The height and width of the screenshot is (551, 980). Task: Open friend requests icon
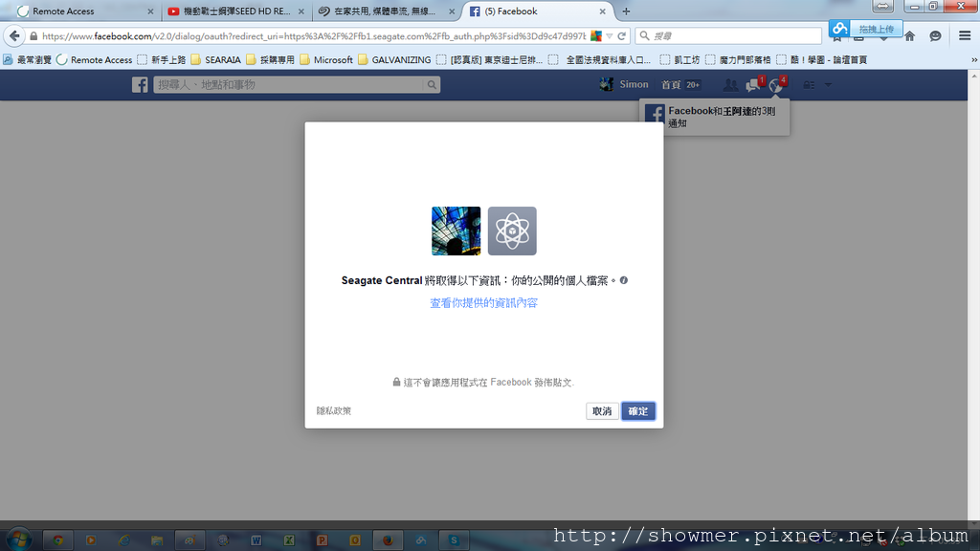tap(730, 85)
